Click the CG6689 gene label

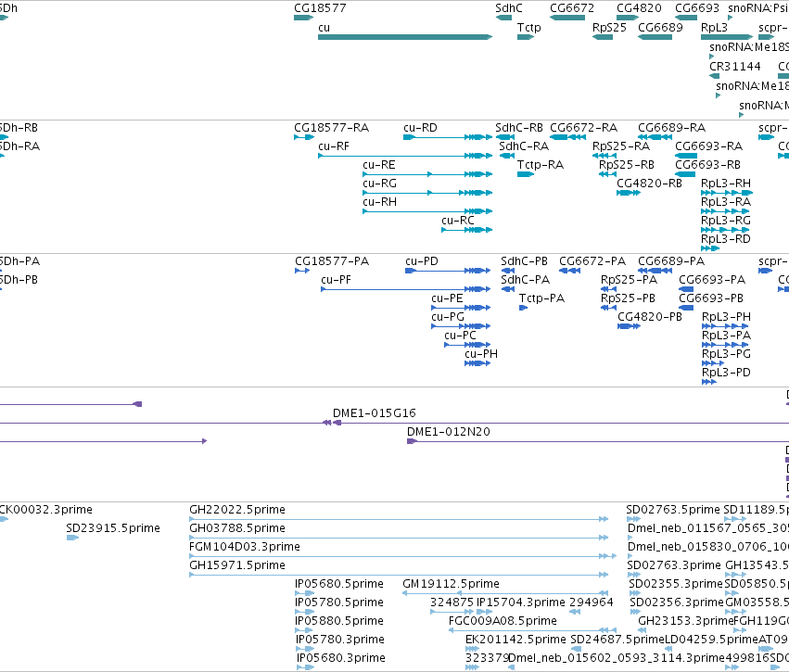(660, 28)
